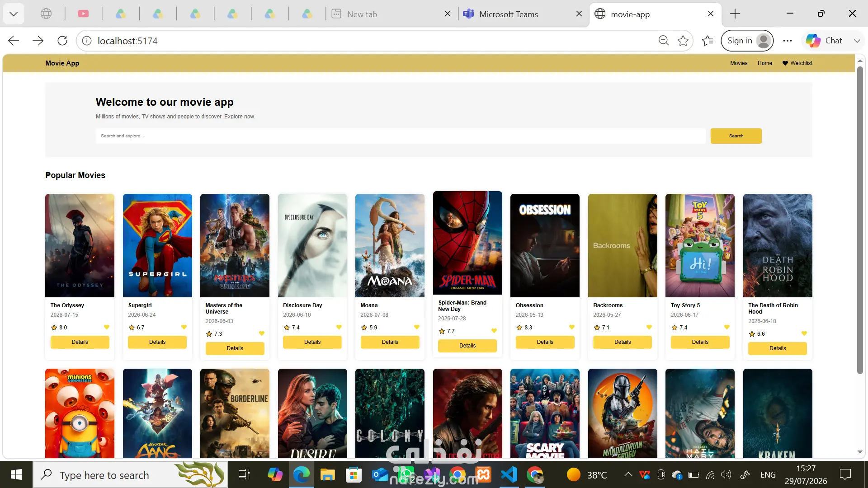Go to Home in the navbar
The image size is (868, 488).
point(765,63)
